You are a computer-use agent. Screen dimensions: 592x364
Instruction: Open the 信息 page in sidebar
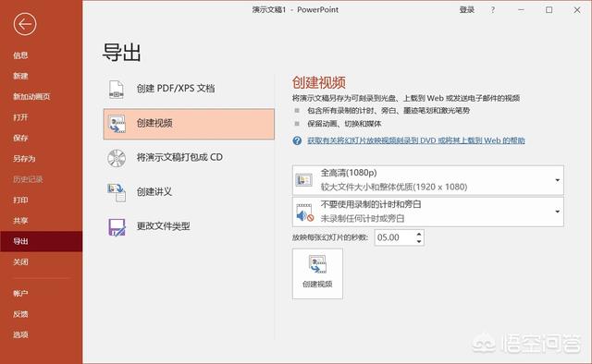[x=20, y=55]
